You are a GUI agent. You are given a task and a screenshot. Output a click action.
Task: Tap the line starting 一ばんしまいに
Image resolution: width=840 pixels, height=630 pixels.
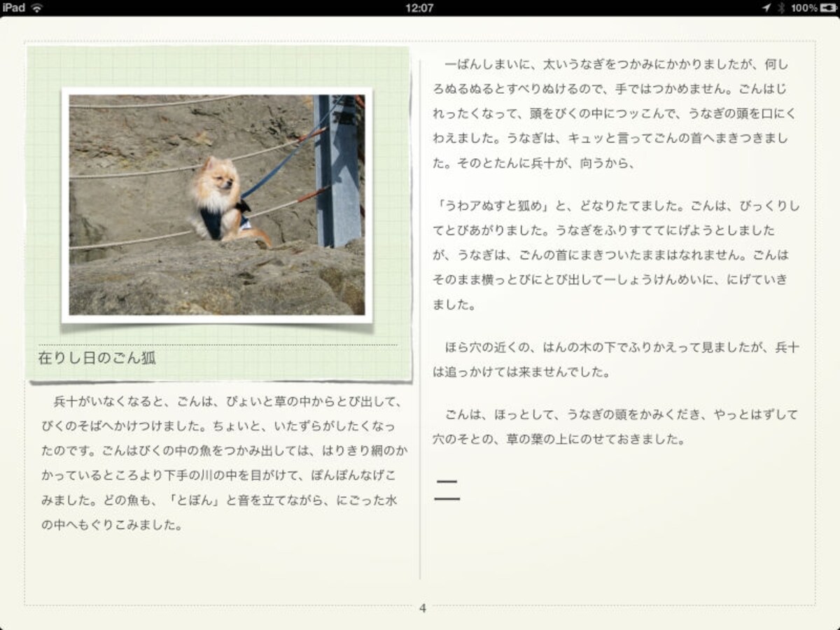pyautogui.click(x=617, y=65)
